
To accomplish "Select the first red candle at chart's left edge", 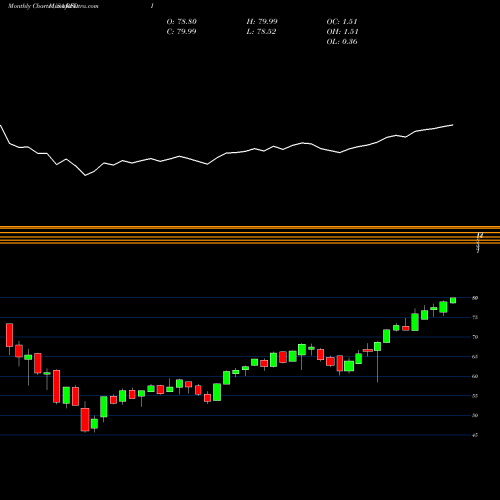I will click(9, 335).
